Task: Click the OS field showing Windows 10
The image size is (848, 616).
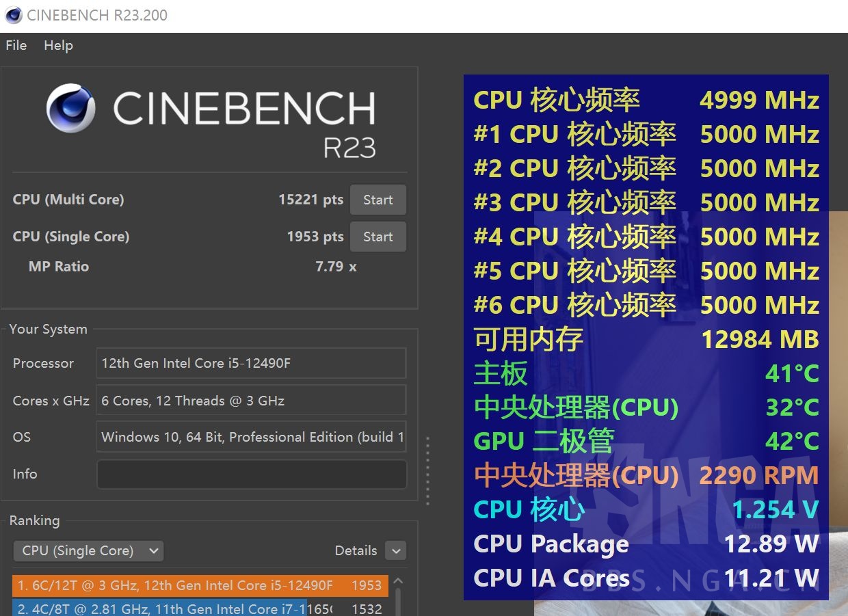Action: [x=251, y=438]
